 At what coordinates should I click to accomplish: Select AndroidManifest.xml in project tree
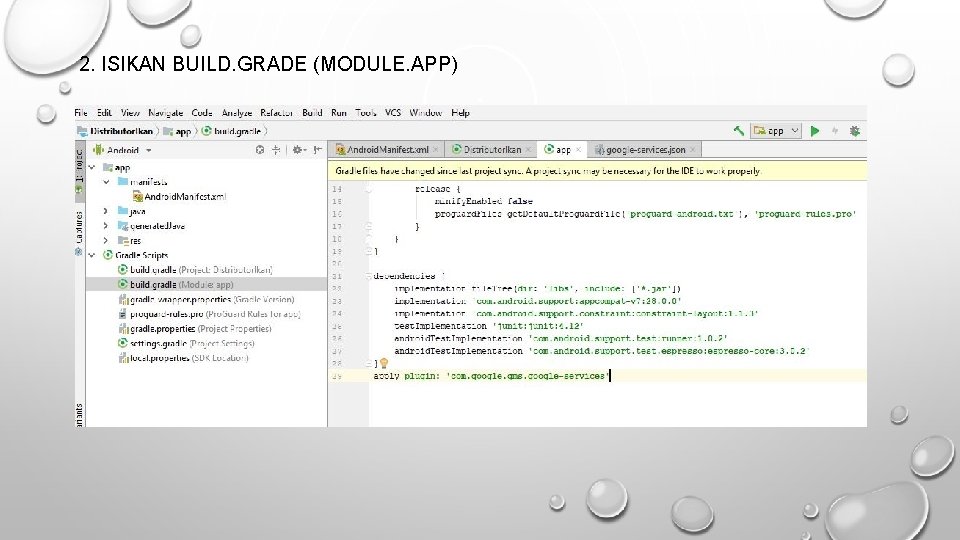coord(179,197)
